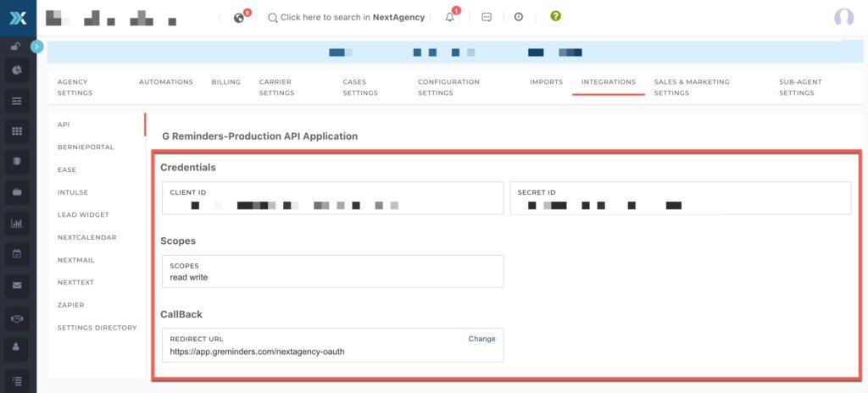Viewport: 868px width, 393px height.
Task: Open the bell notifications icon
Action: point(450,17)
